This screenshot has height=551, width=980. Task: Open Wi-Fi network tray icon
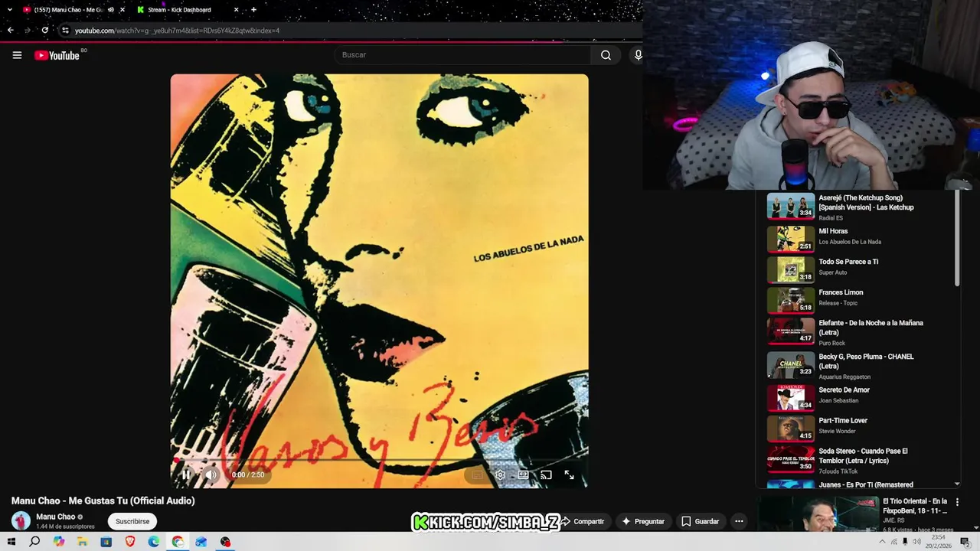[x=893, y=542]
